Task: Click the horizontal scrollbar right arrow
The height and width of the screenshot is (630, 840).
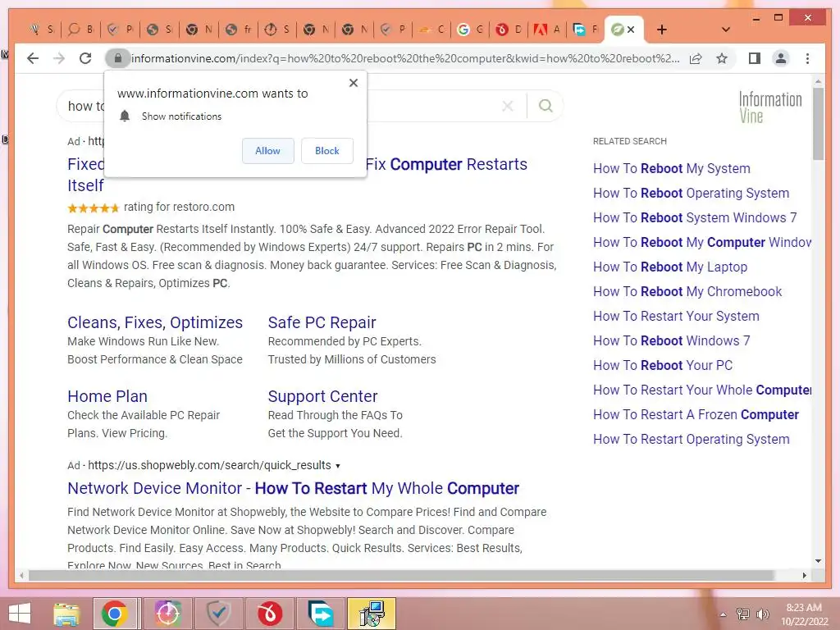Action: pos(804,575)
